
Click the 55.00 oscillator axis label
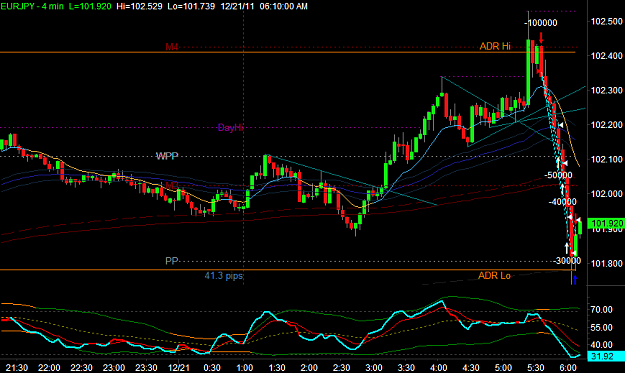coord(601,328)
